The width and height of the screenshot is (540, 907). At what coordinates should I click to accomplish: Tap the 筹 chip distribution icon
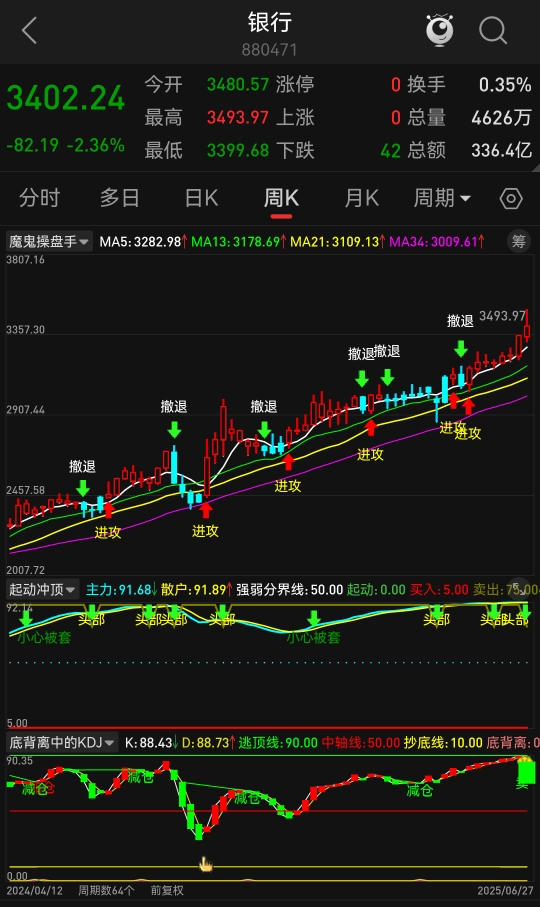point(519,241)
